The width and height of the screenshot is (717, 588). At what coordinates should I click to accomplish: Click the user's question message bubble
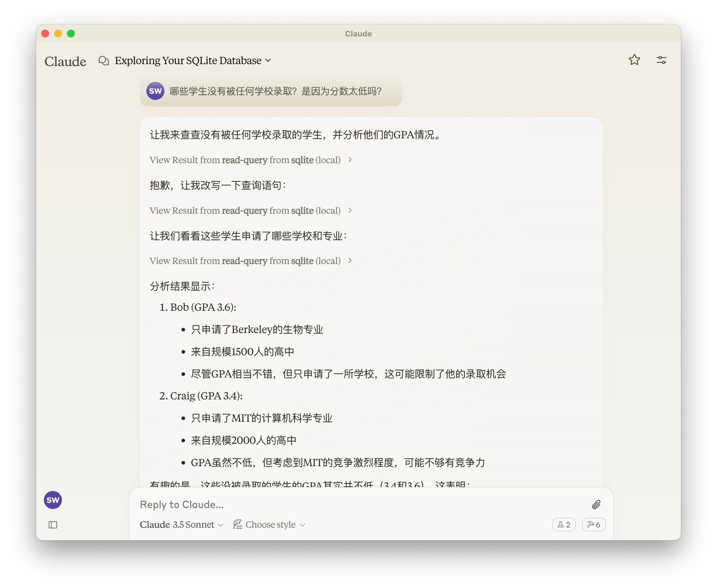270,91
